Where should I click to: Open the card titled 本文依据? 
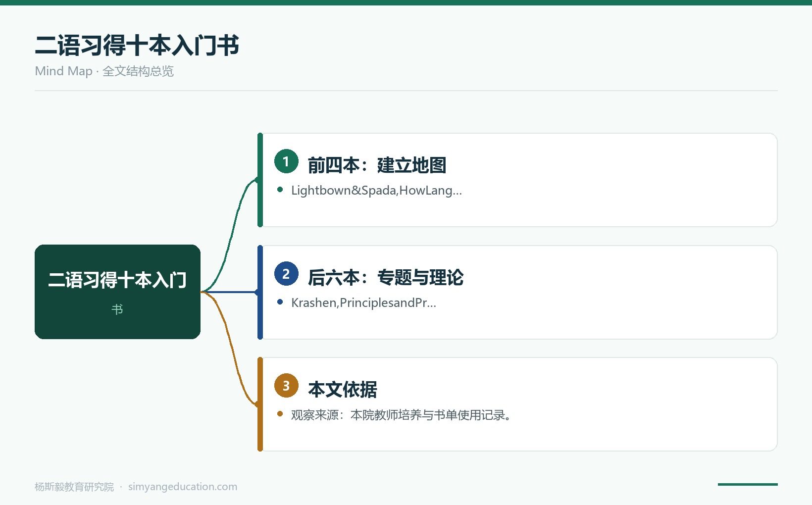[517, 404]
